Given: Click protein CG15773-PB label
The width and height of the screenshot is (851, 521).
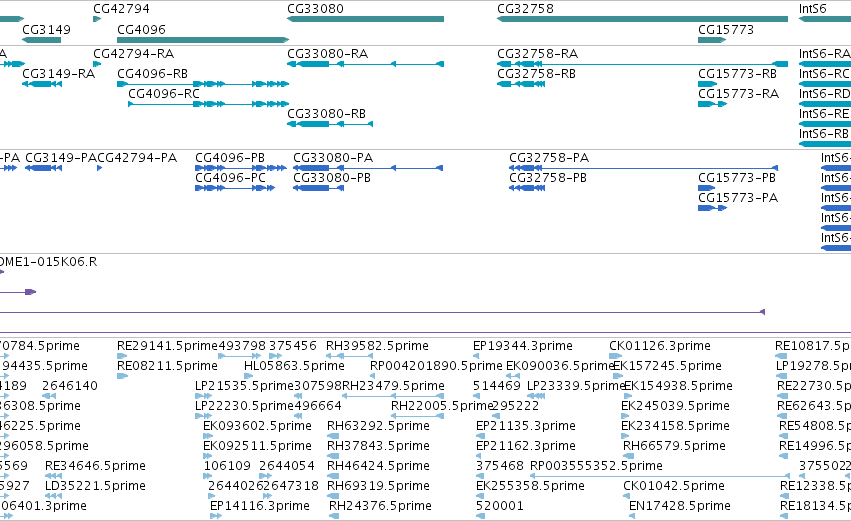Looking at the screenshot, I should click(x=736, y=178).
